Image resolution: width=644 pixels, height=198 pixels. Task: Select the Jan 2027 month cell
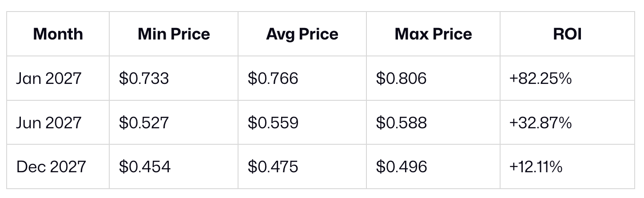(x=49, y=79)
